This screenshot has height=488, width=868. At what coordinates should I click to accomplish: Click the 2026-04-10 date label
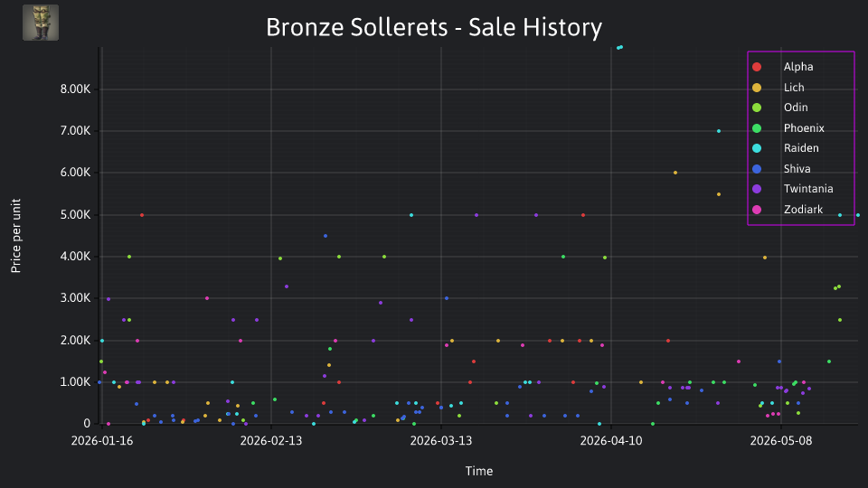coord(611,441)
